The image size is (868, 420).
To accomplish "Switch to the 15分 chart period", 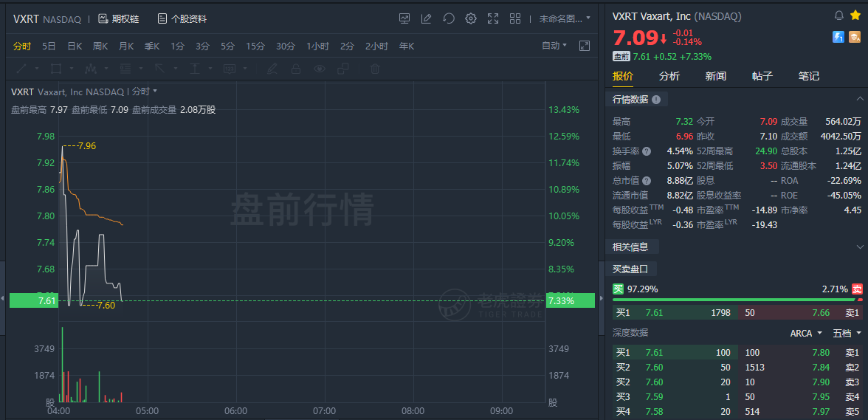I will coord(255,47).
